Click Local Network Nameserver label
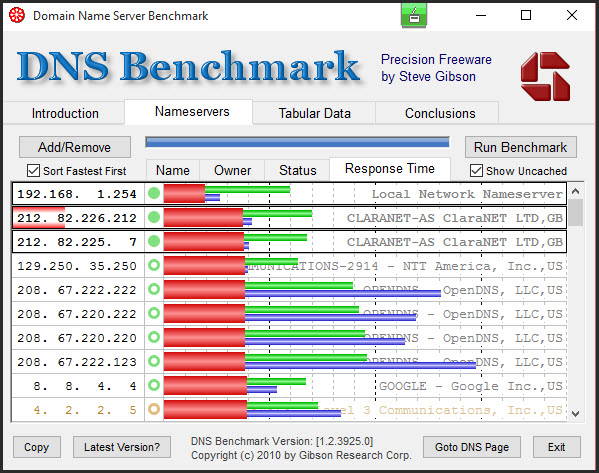Screen dimensions: 599x473 point(467,194)
